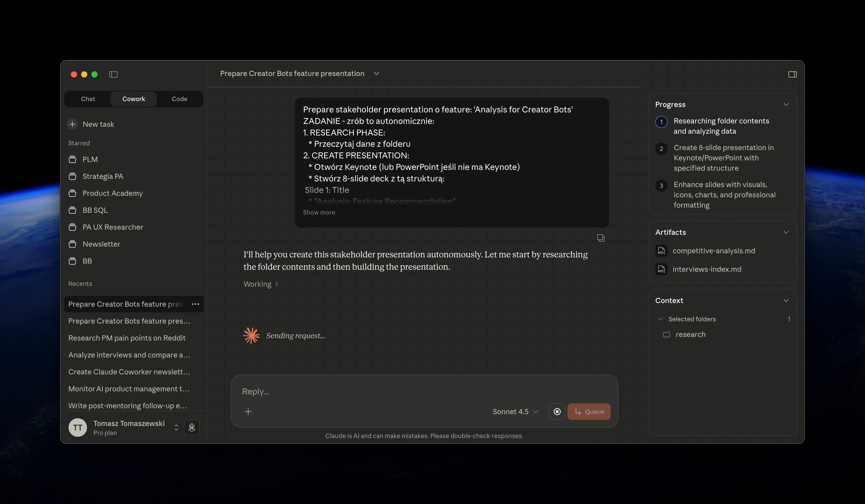Expand the Working status details
The width and height of the screenshot is (865, 504).
(261, 284)
